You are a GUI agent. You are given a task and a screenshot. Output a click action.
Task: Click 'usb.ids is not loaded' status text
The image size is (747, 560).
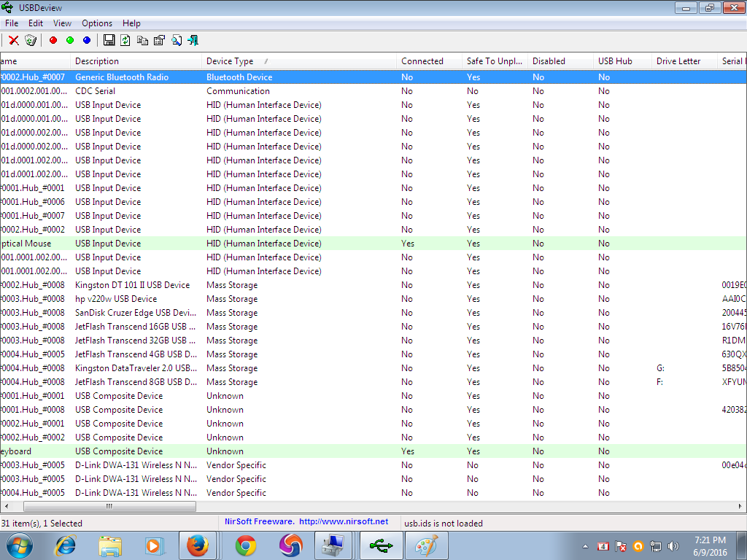coord(444,524)
